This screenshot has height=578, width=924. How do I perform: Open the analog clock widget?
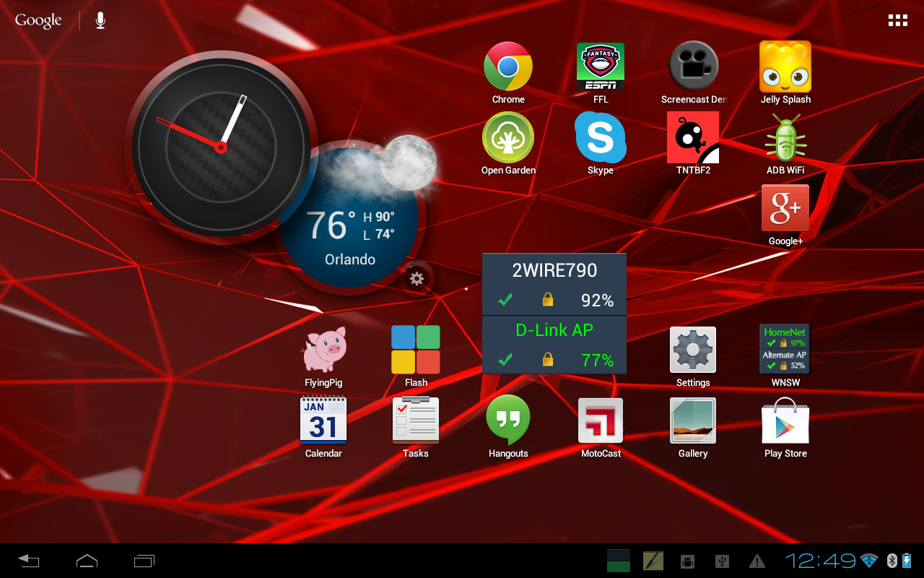click(221, 147)
